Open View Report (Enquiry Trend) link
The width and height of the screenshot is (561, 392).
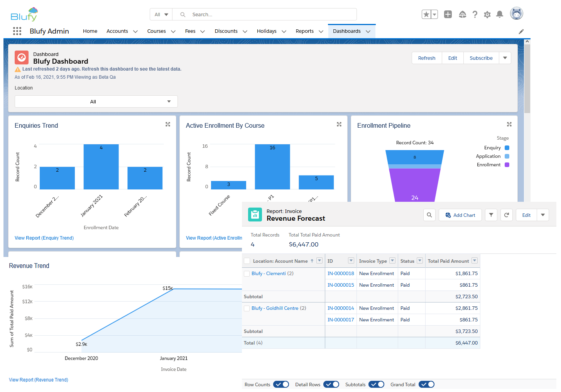click(44, 238)
